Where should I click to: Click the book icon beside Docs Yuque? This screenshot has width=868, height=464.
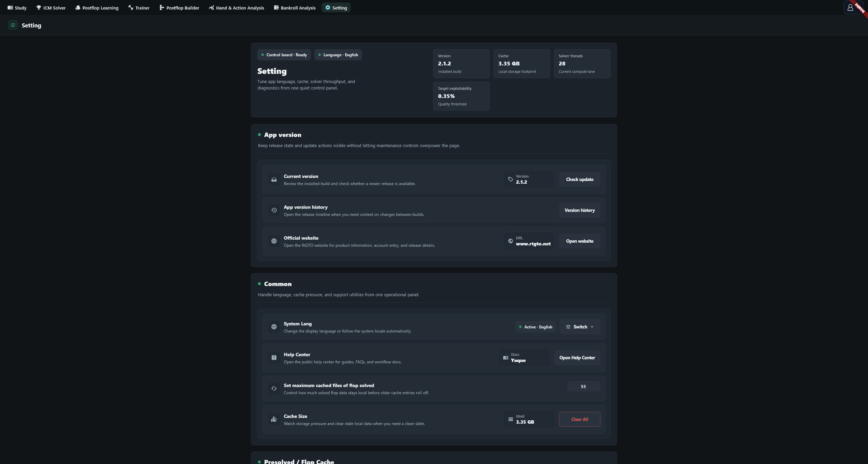tap(506, 358)
